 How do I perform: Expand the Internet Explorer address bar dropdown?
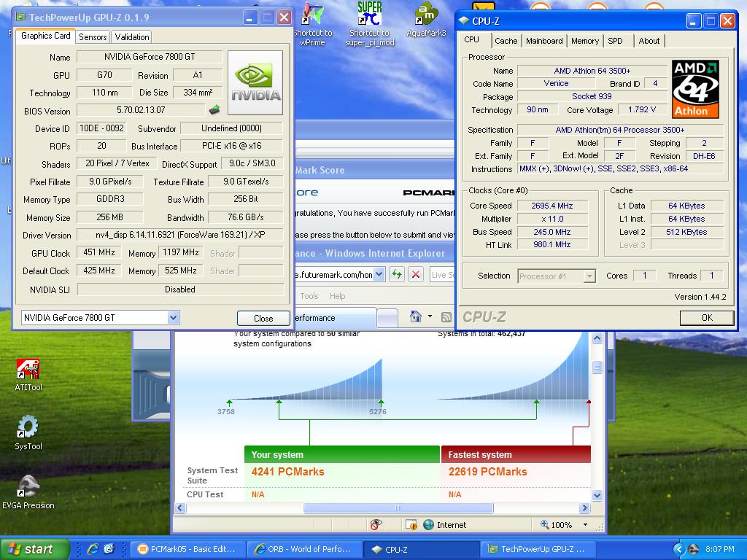point(379,274)
